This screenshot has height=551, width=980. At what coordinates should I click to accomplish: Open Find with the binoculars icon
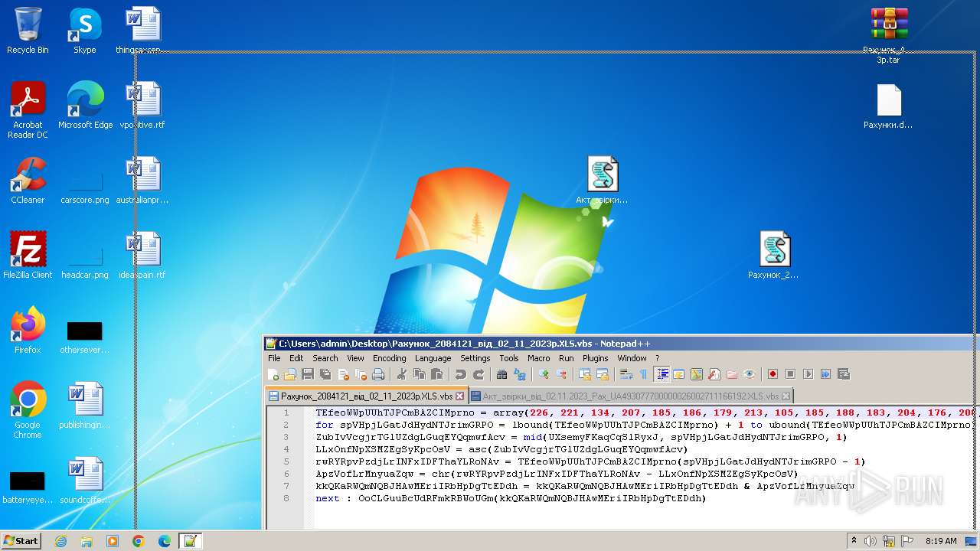[x=502, y=374]
